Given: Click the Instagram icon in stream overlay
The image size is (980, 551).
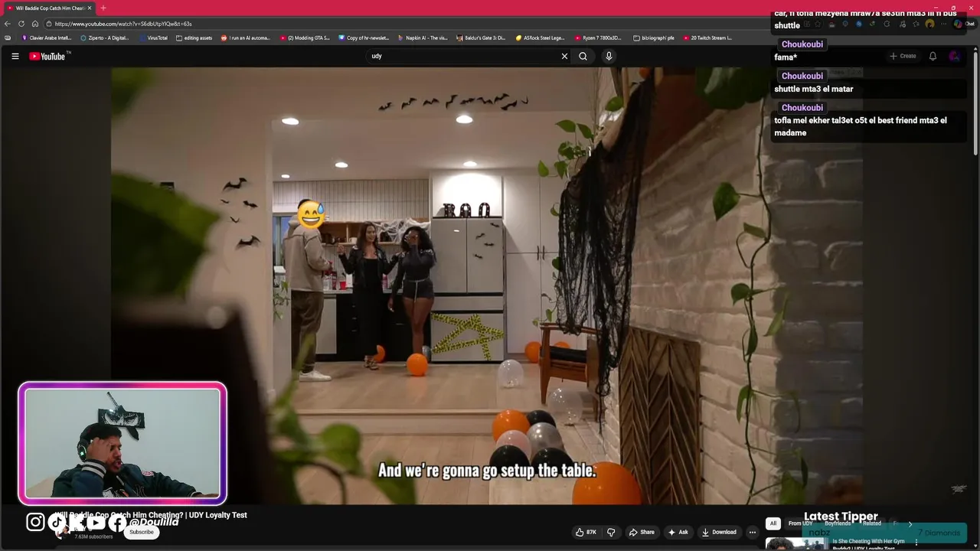Looking at the screenshot, I should click(35, 522).
